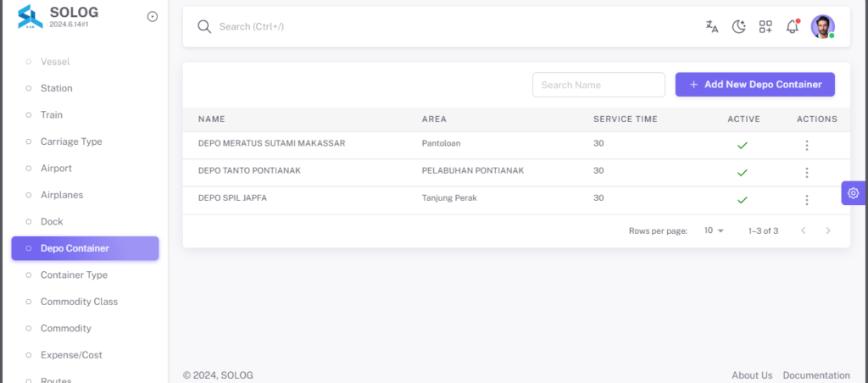The width and height of the screenshot is (868, 383).
Task: Toggle the sidebar pin circle icon
Action: (153, 17)
